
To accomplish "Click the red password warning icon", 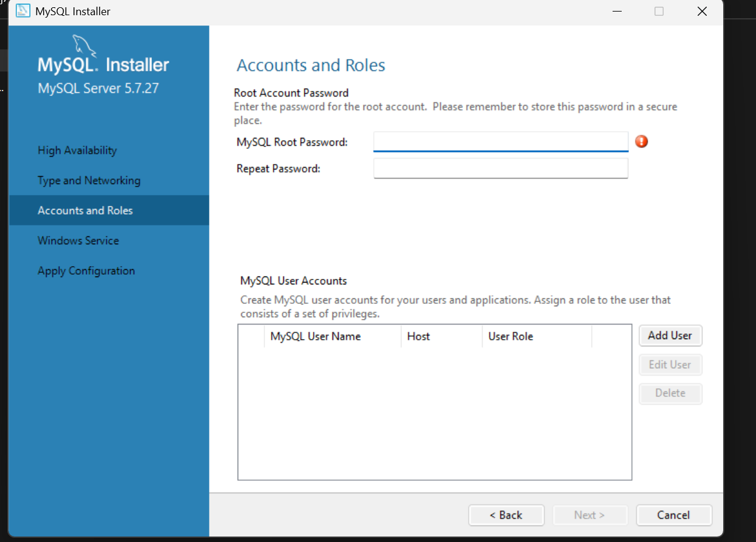I will [x=642, y=142].
